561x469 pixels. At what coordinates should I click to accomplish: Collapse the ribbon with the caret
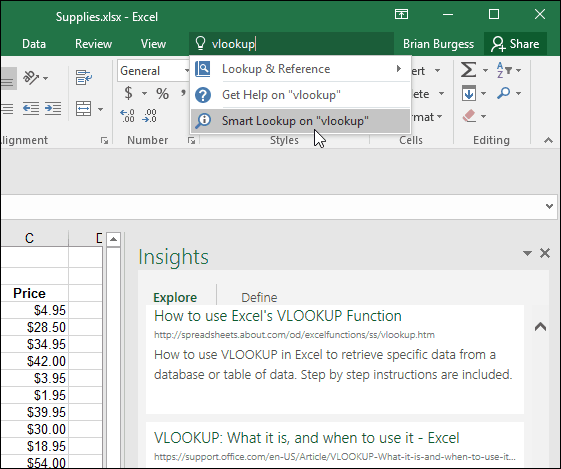coord(548,140)
